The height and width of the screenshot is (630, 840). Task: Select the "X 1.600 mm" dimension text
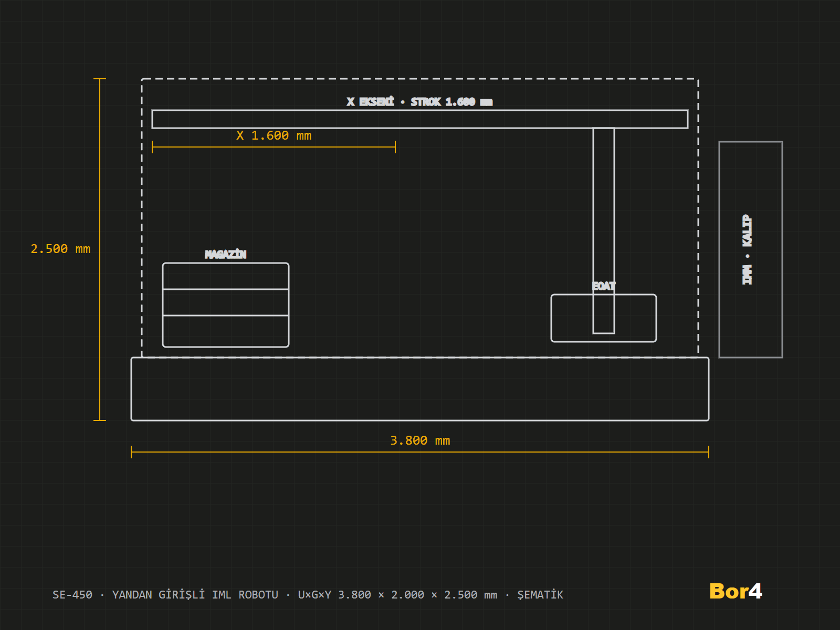274,135
